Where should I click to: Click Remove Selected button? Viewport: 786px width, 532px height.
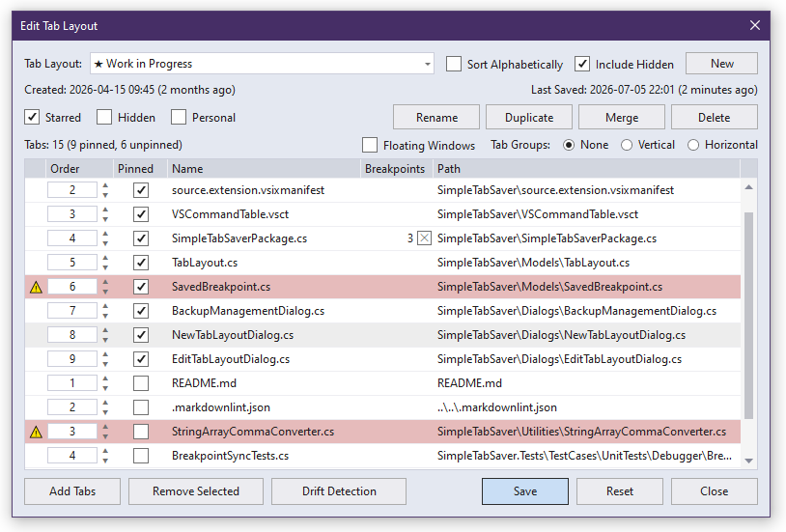point(196,491)
